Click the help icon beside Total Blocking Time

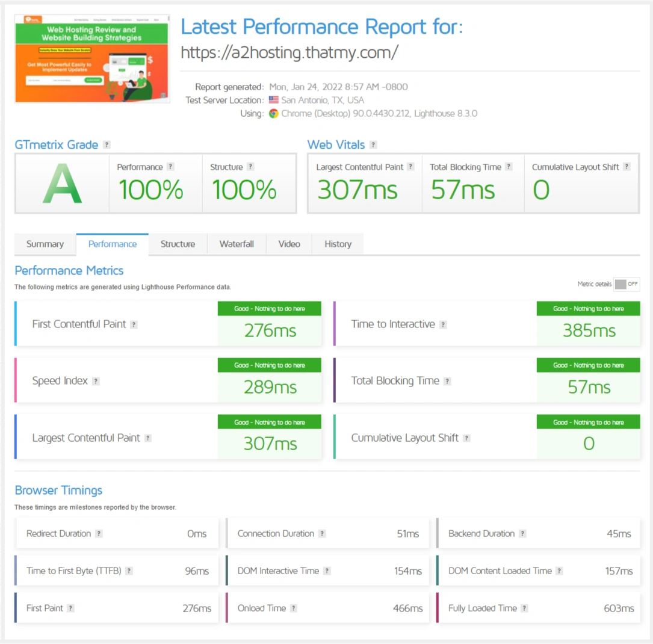click(x=447, y=381)
